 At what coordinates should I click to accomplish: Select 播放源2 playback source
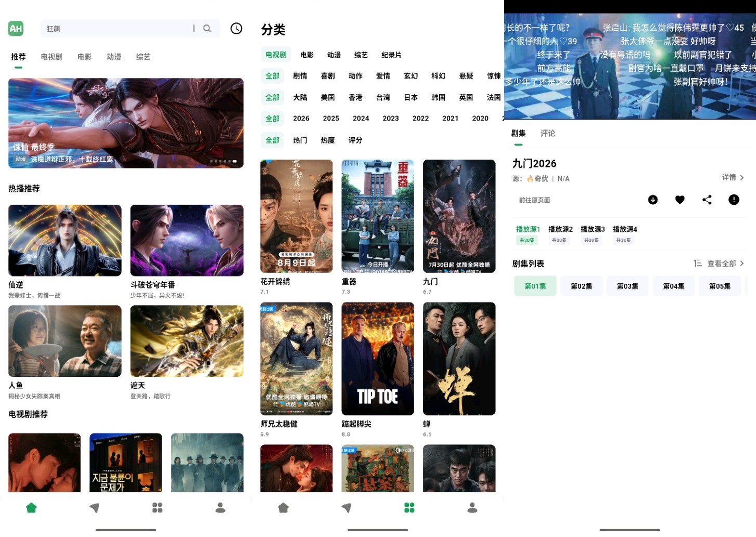coord(561,234)
